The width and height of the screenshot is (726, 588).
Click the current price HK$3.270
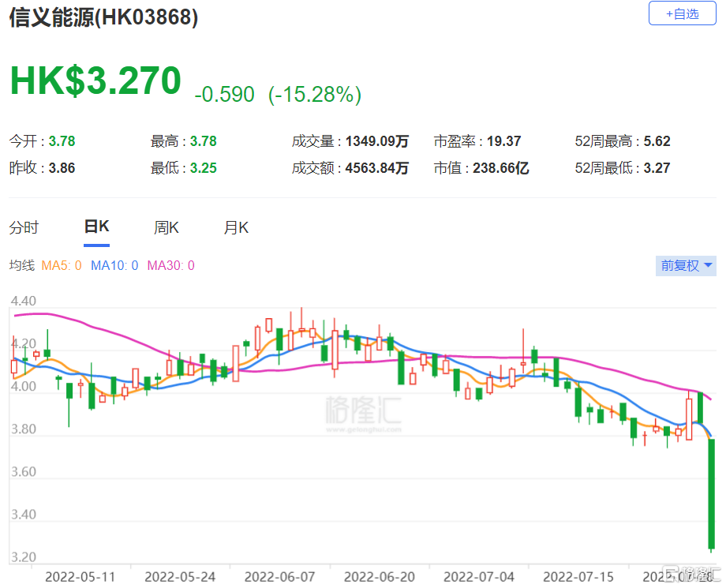[95, 81]
